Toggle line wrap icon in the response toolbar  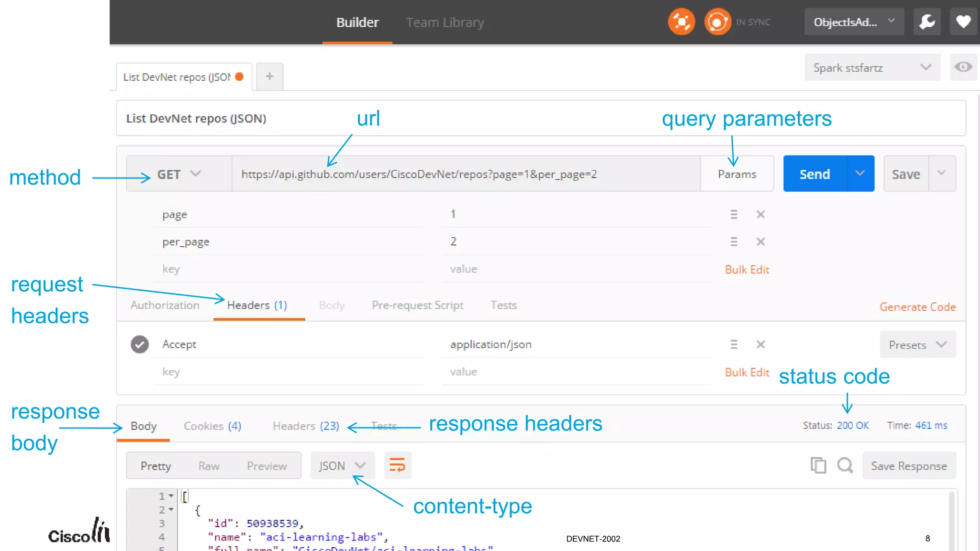[397, 465]
